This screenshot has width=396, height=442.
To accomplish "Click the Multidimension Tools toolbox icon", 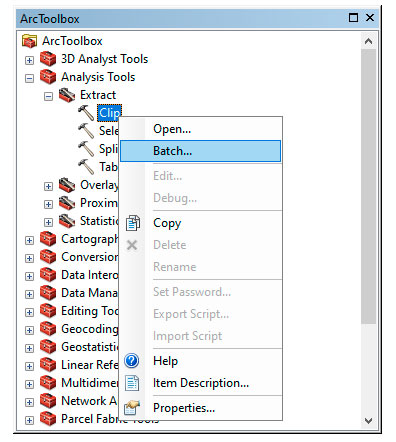I will [x=48, y=383].
